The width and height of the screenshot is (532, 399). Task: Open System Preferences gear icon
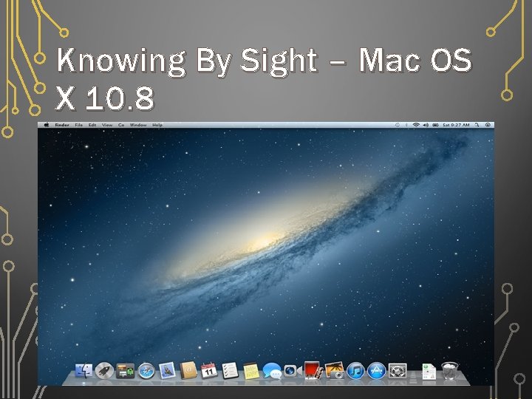click(x=398, y=371)
